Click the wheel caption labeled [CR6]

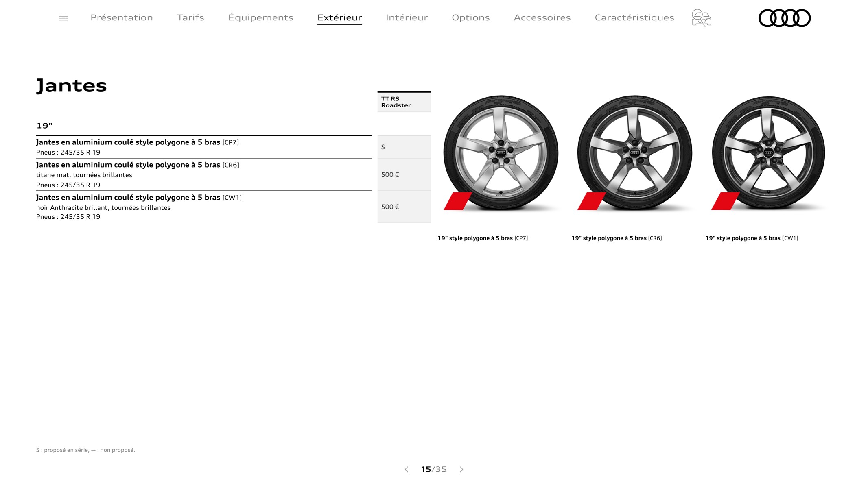pos(617,238)
